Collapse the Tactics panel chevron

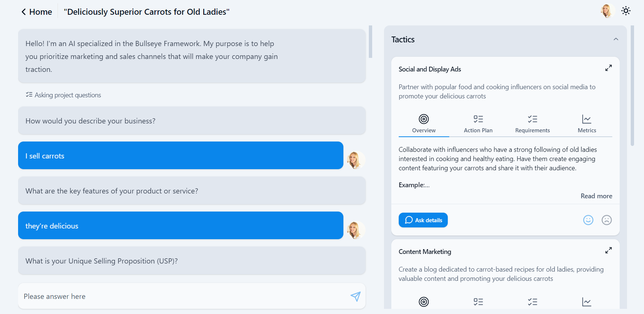click(x=616, y=39)
